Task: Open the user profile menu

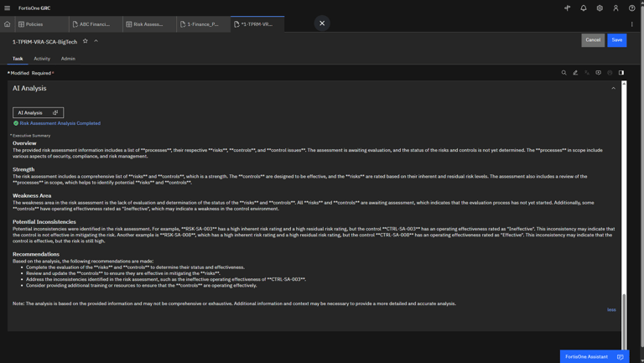Action: (615, 8)
